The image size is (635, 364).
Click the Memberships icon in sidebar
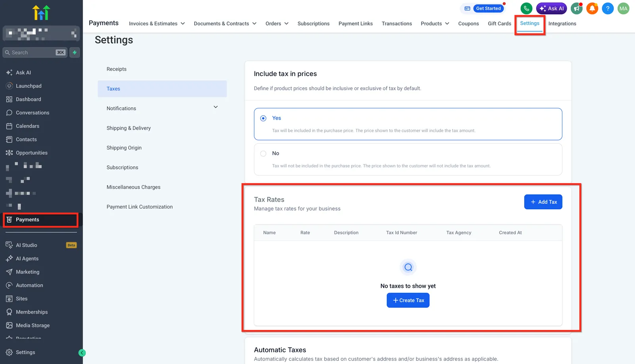(x=9, y=312)
